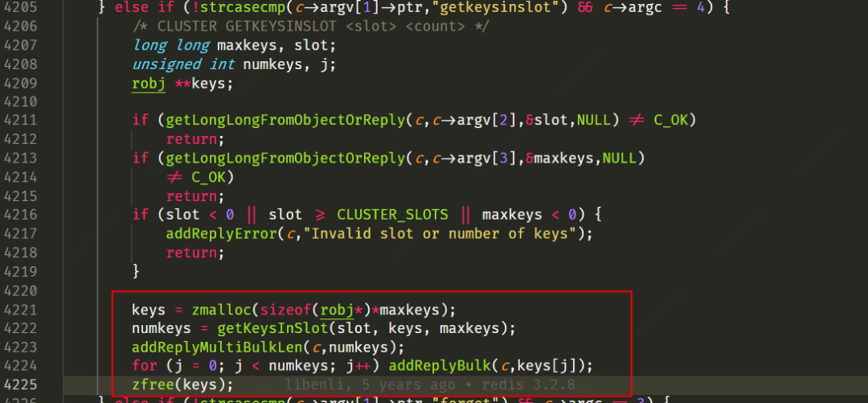Viewport: 868px width, 403px height.
Task: Click line number 4211 in the gutter
Action: (18, 121)
